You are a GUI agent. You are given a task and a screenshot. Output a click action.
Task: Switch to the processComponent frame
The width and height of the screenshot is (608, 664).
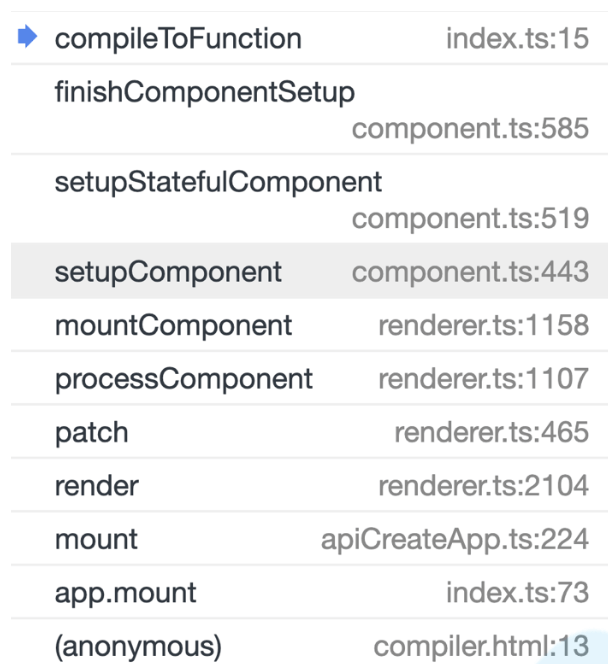pyautogui.click(x=183, y=379)
